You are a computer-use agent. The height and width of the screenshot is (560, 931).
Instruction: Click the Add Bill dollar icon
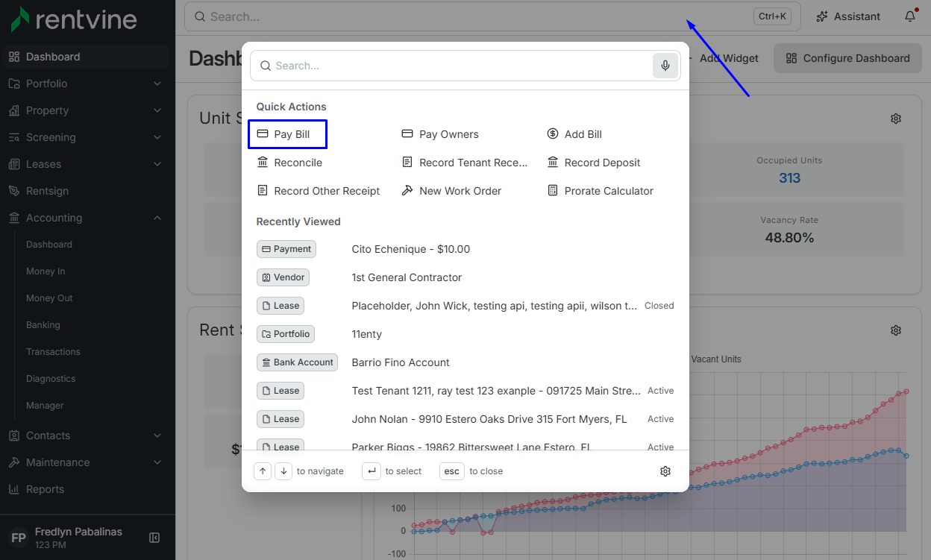(x=553, y=134)
